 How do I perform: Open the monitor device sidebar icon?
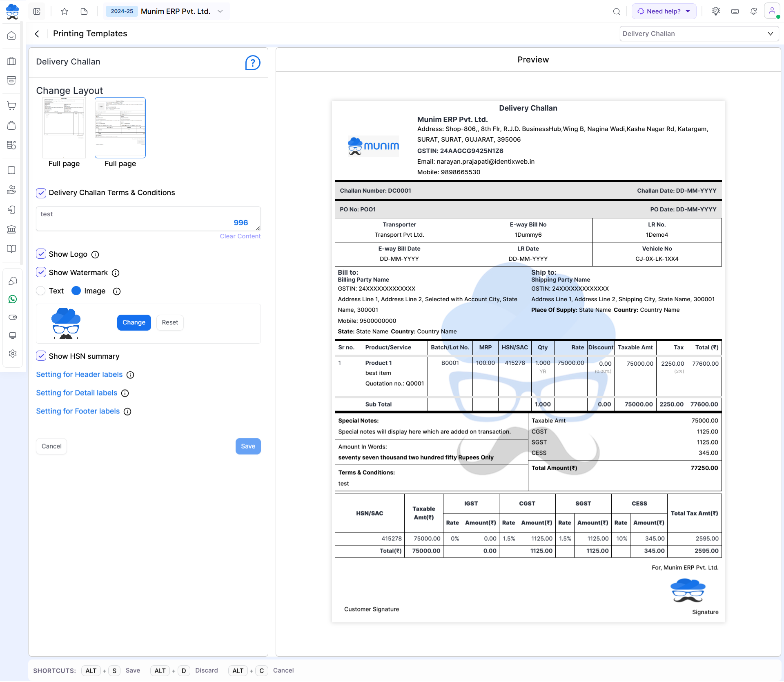coord(13,335)
